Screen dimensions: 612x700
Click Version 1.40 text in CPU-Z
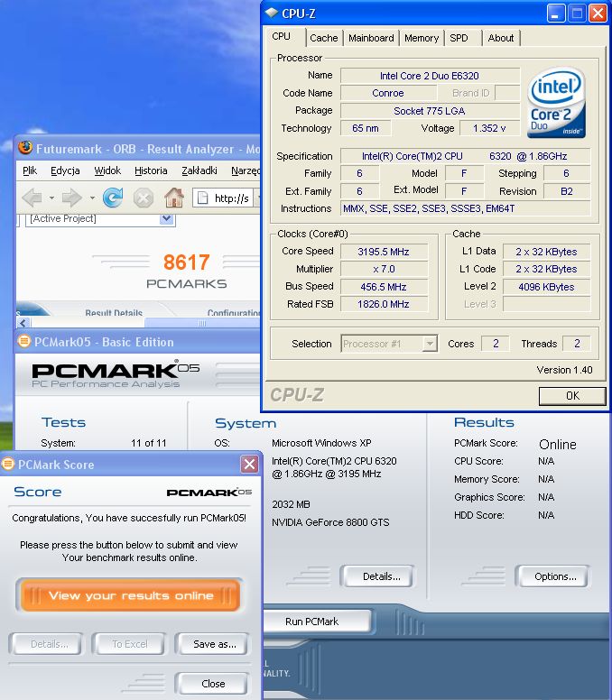coord(564,370)
